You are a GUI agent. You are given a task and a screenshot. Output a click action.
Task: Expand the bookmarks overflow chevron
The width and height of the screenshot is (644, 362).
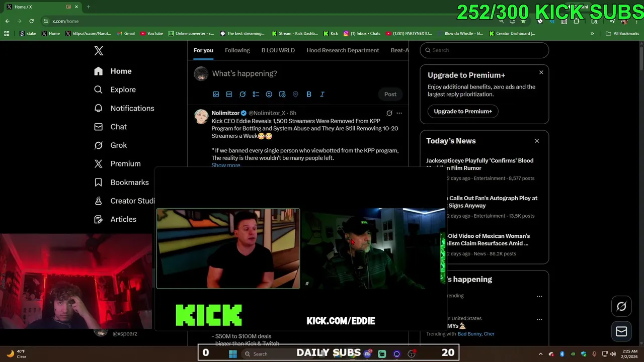(592, 34)
